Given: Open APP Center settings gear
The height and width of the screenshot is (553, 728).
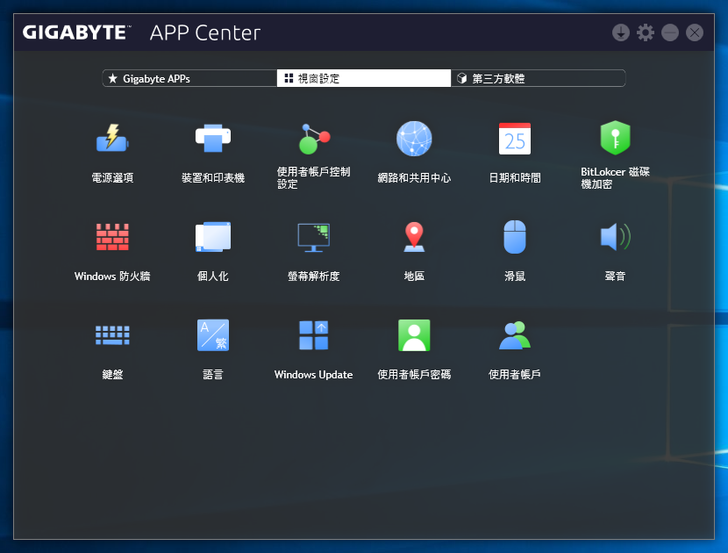Looking at the screenshot, I should [x=646, y=33].
